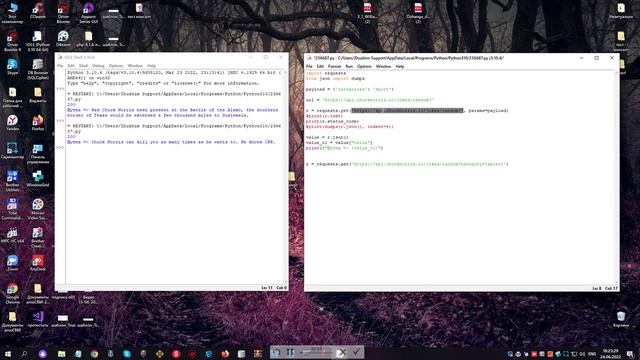
Task: Open the Window menu in the editor window
Action: [383, 66]
